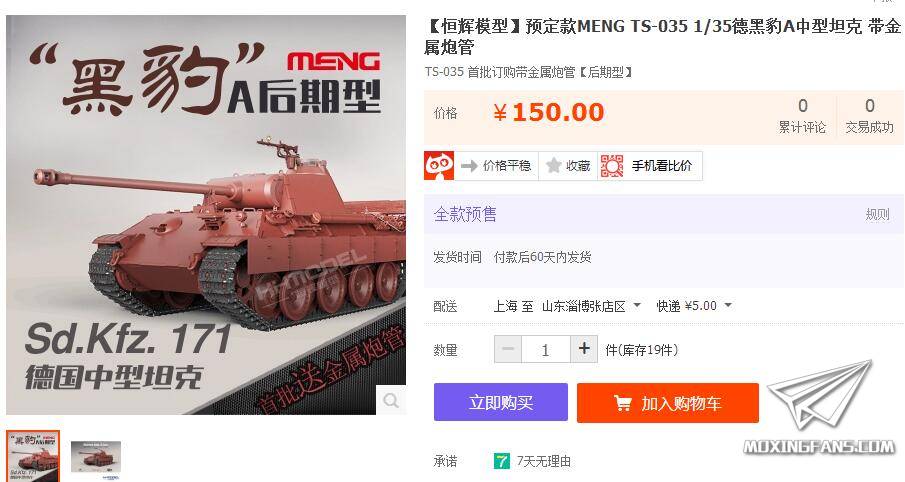Viewport: 905px width, 482px height.
Task: Click the quantity input field showing 1
Action: pyautogui.click(x=545, y=349)
